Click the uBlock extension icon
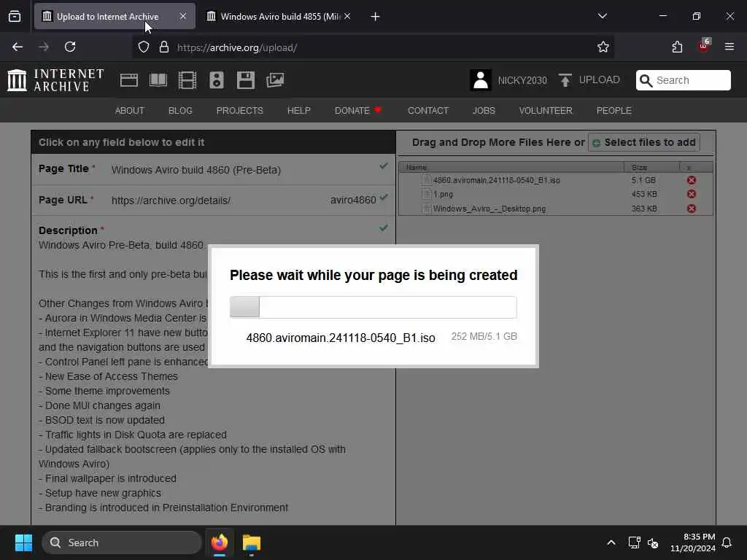 704,46
